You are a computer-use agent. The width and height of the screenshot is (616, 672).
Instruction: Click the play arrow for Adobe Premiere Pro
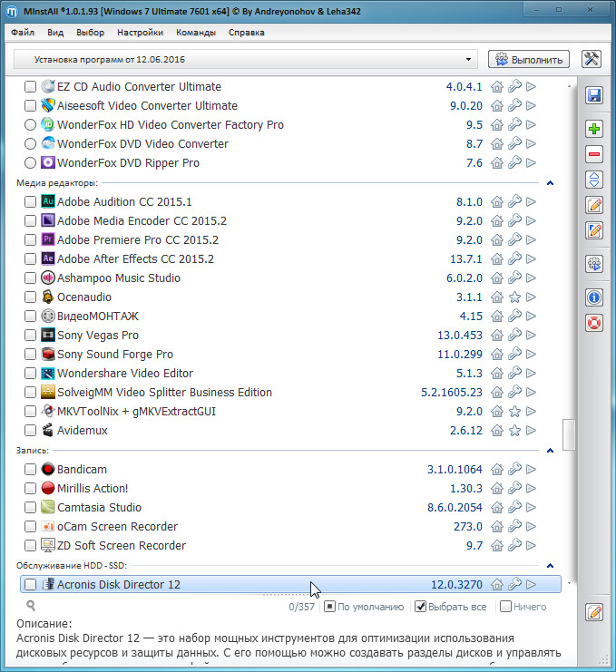point(531,239)
